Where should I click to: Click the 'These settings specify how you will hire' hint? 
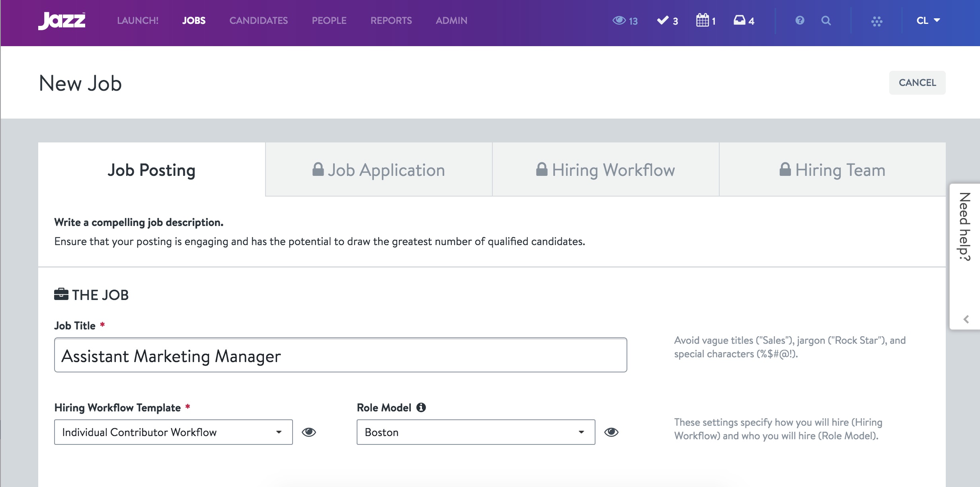[778, 429]
